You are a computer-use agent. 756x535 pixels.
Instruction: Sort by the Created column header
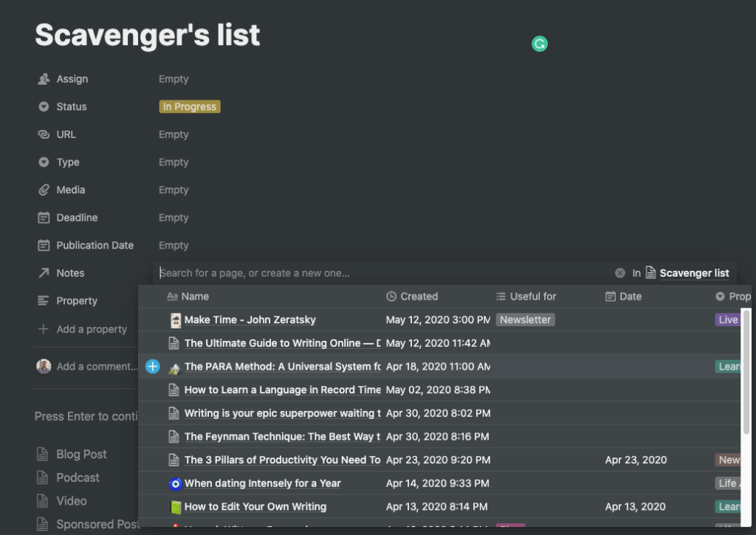tap(419, 297)
